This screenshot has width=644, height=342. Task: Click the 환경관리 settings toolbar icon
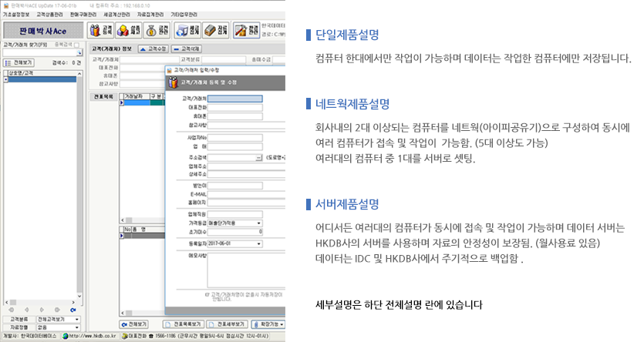pyautogui.click(x=248, y=31)
